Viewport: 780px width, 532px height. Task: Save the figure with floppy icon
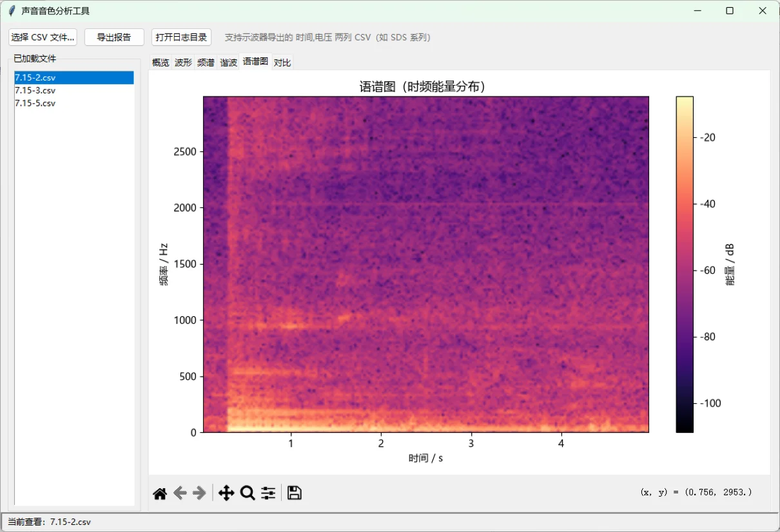click(295, 493)
